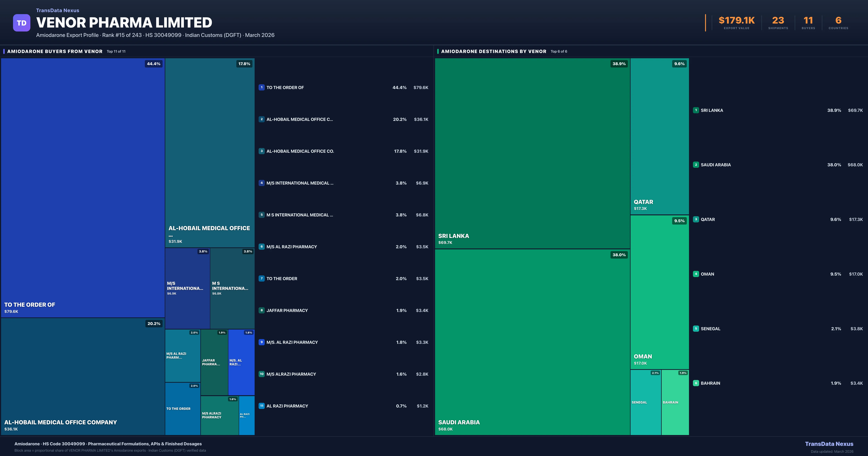The width and height of the screenshot is (868, 456).
Task: Click the JAFFAR PHARMA treemap tile
Action: 214,362
